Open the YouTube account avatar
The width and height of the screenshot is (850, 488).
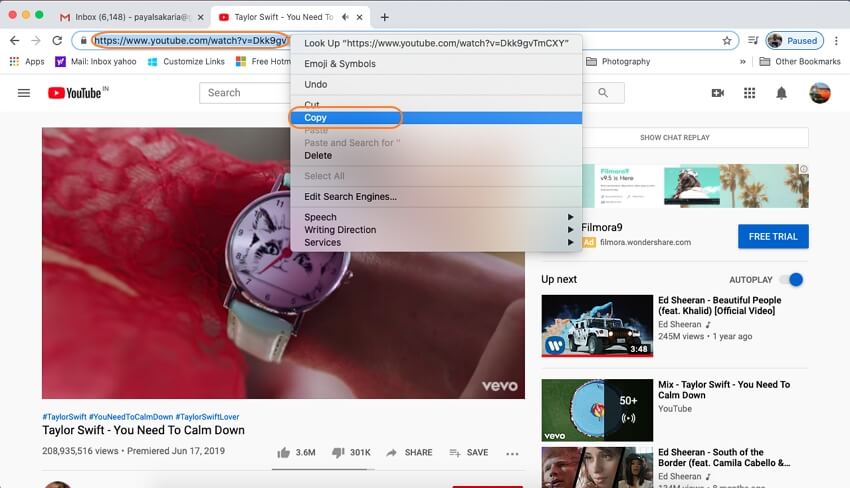(820, 93)
